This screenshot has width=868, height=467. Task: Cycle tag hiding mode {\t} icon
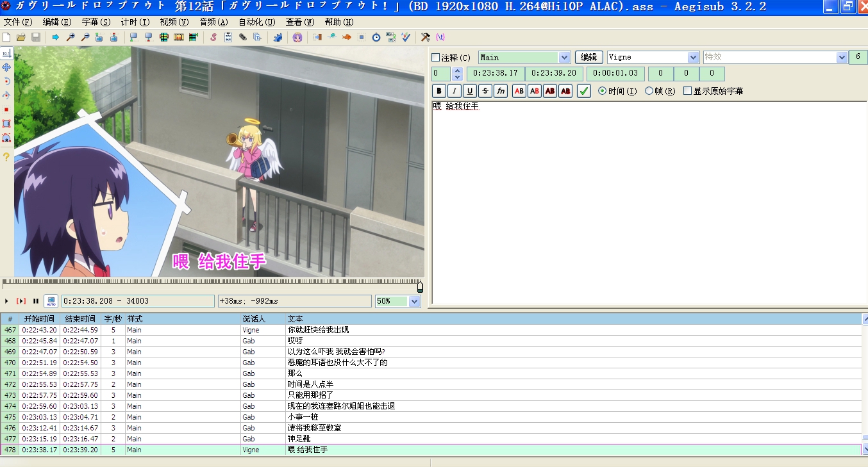pos(440,37)
